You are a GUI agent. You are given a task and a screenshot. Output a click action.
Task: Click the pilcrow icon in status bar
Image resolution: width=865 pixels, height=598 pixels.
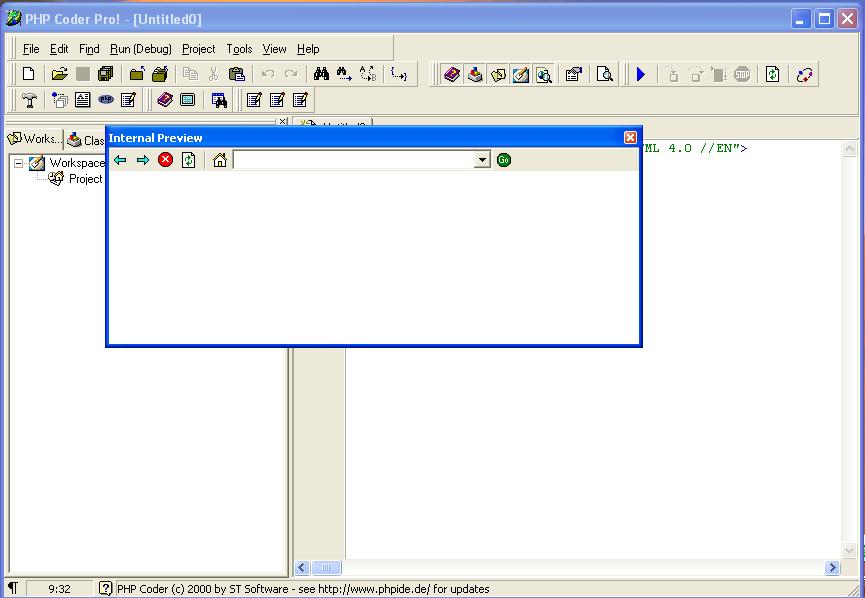[13, 589]
